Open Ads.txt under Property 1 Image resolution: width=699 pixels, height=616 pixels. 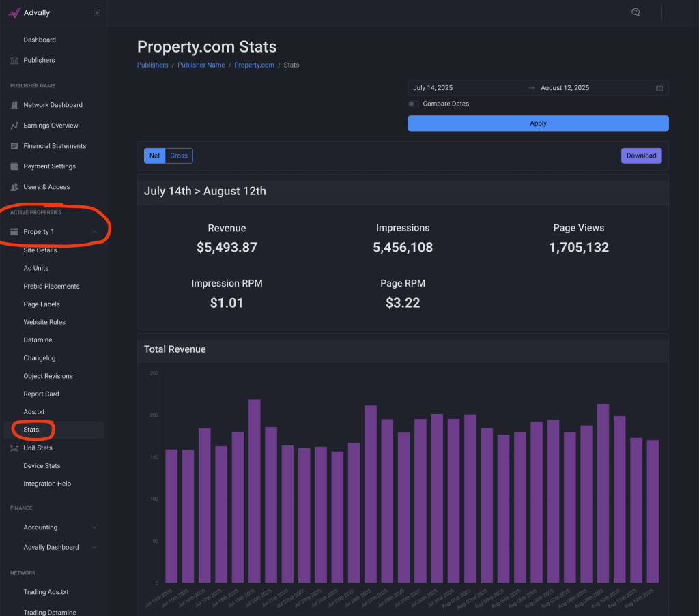[x=34, y=412]
